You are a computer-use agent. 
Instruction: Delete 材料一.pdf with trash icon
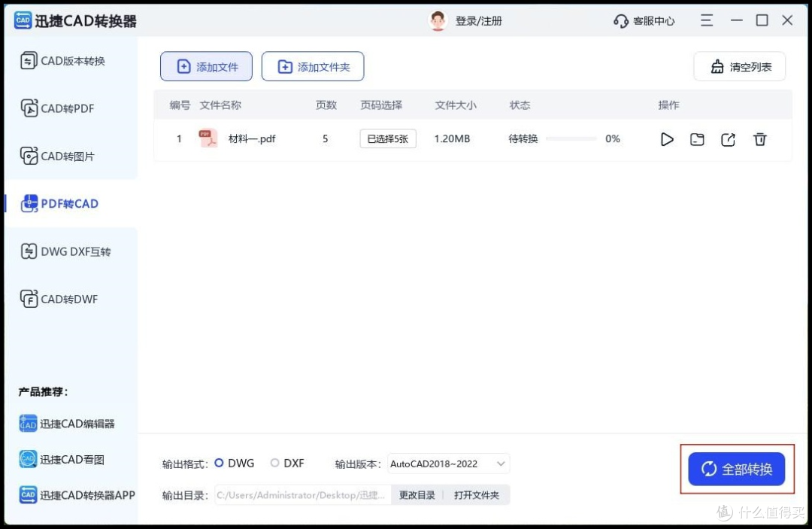coord(759,139)
